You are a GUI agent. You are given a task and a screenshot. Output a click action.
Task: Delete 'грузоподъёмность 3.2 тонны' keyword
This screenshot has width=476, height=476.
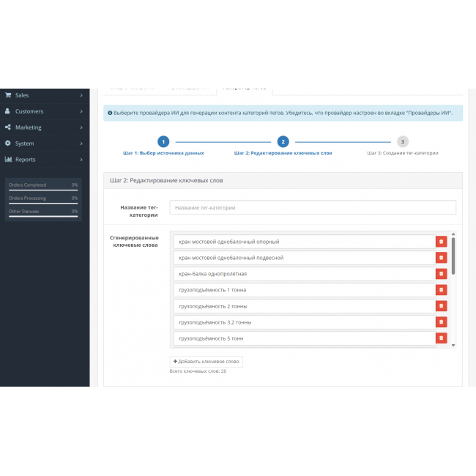[441, 322]
